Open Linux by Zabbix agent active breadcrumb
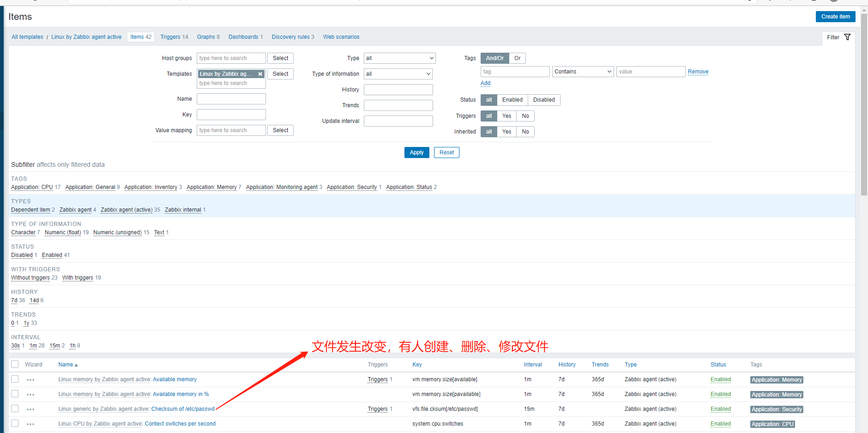This screenshot has width=868, height=433. (x=86, y=37)
